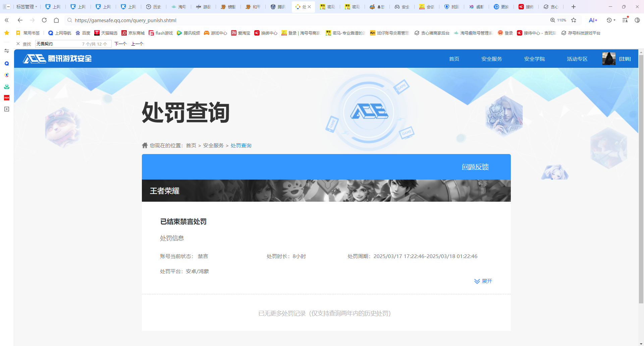Click the 腾讯游戏安全 ACE logo

56,58
